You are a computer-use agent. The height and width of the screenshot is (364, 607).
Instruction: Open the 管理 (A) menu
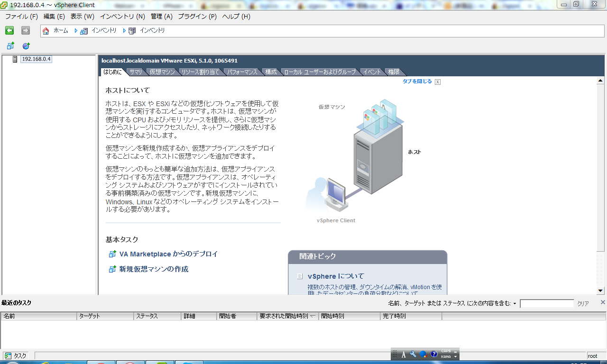click(x=162, y=17)
